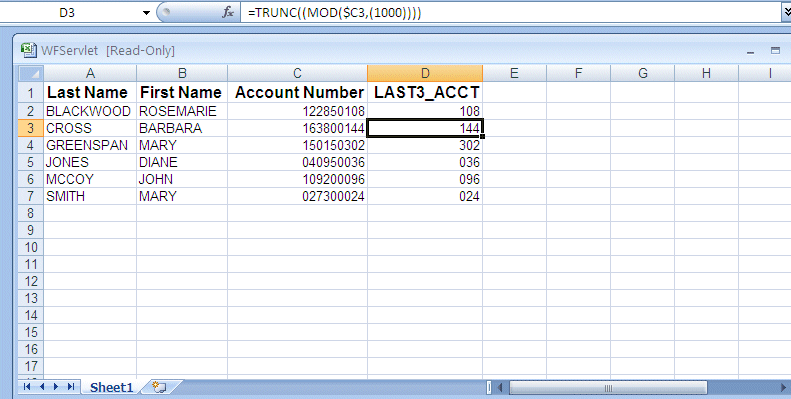This screenshot has width=791, height=399.
Task: Select row 3 header
Action: [31, 128]
